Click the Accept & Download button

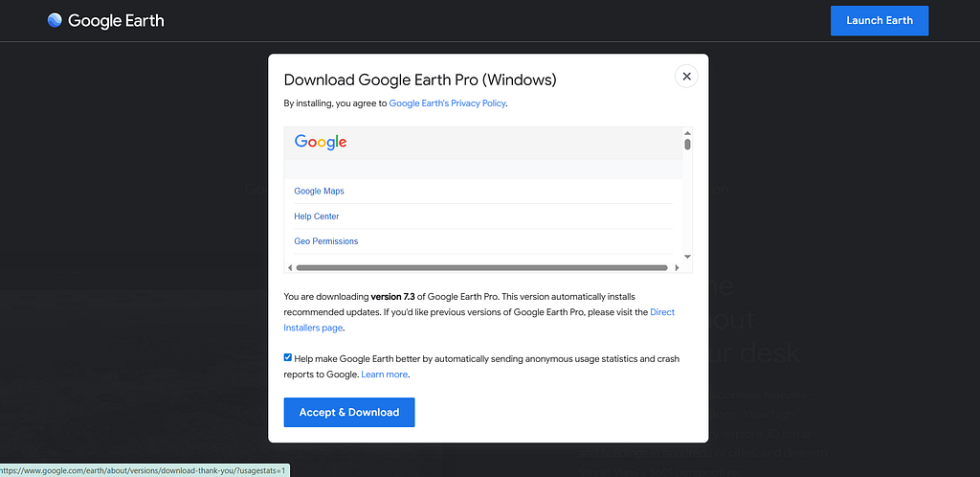348,412
